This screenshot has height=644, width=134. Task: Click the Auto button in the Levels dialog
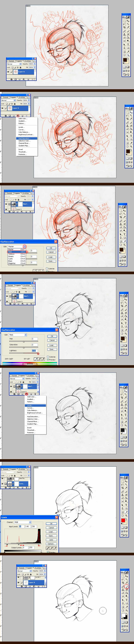click(51, 540)
